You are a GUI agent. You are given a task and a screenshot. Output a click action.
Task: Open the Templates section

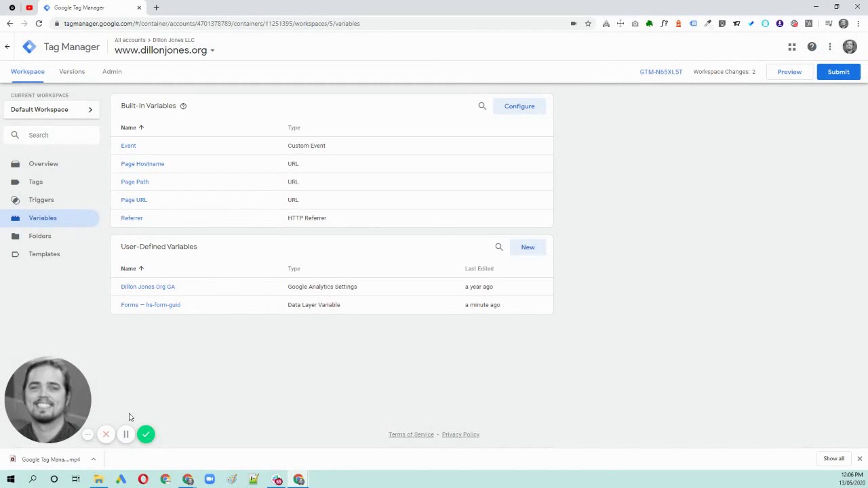[x=44, y=254]
